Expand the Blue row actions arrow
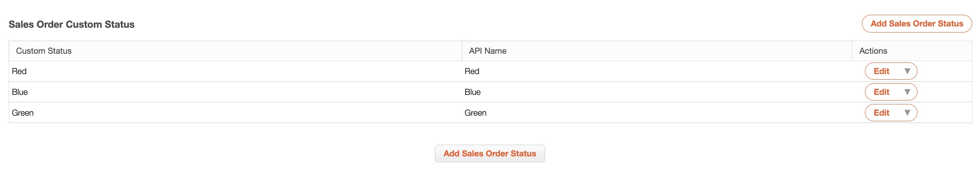This screenshot has width=980, height=175. pos(907,92)
